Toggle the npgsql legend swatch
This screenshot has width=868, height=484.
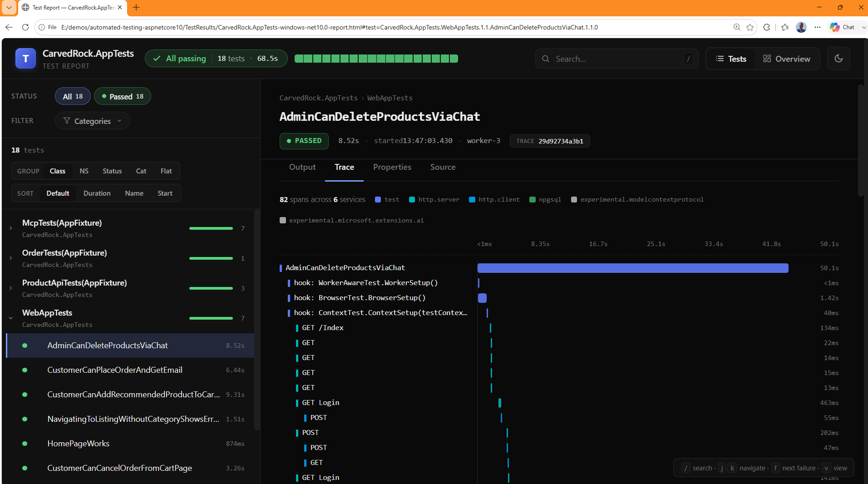(533, 200)
